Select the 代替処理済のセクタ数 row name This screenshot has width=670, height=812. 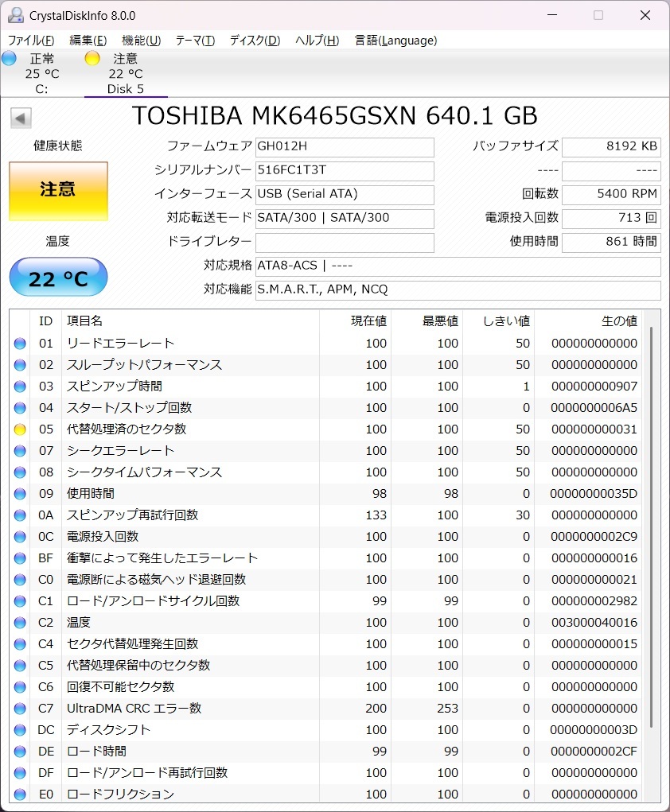click(x=127, y=429)
